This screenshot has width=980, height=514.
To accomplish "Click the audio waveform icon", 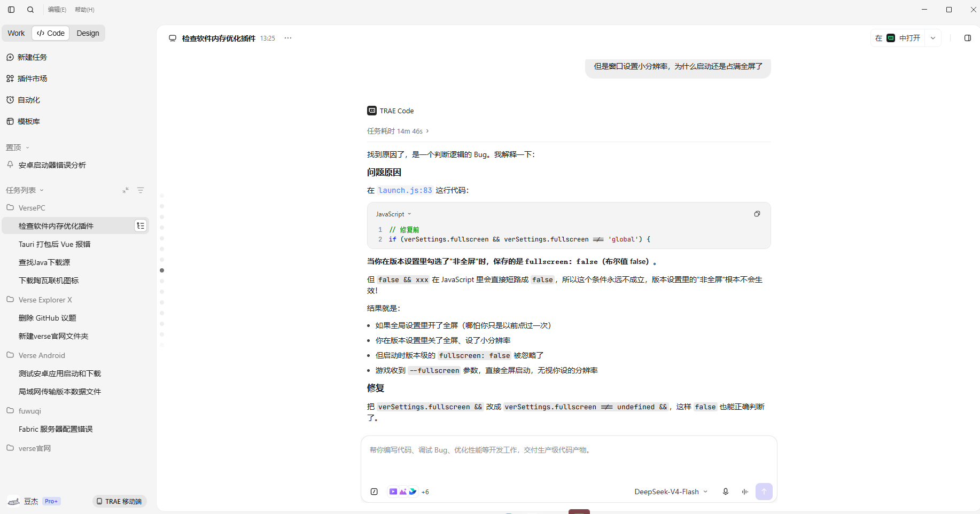I will tap(745, 492).
